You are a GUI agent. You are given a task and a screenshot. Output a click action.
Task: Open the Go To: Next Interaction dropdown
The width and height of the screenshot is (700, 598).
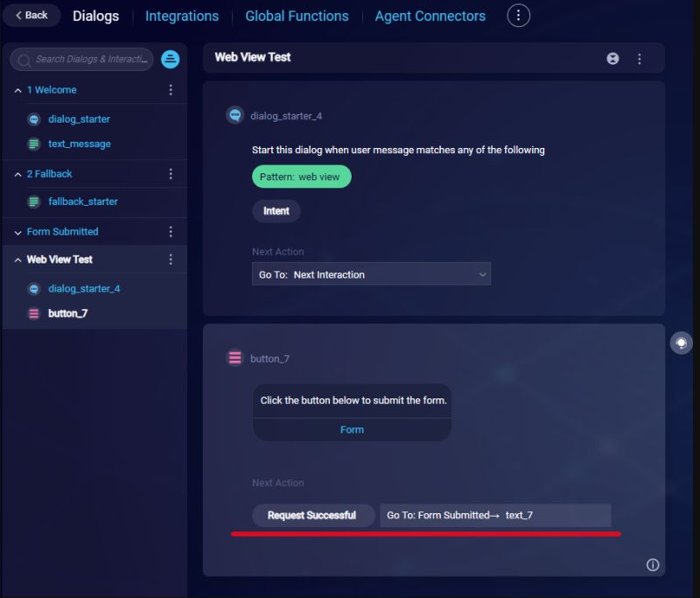tap(371, 273)
